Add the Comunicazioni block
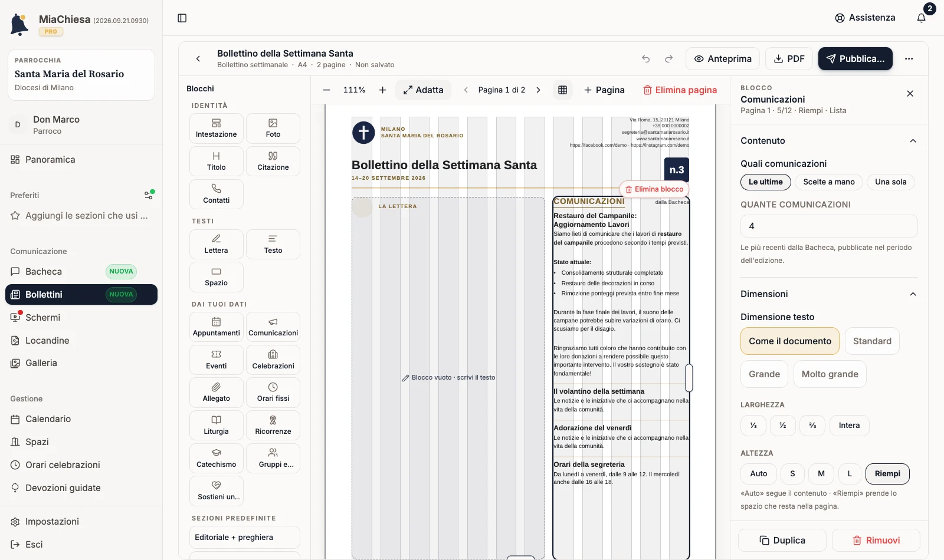944x560 pixels. tap(273, 327)
